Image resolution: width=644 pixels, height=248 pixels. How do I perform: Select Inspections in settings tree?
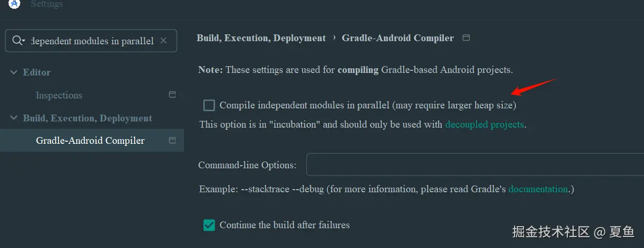pos(59,95)
